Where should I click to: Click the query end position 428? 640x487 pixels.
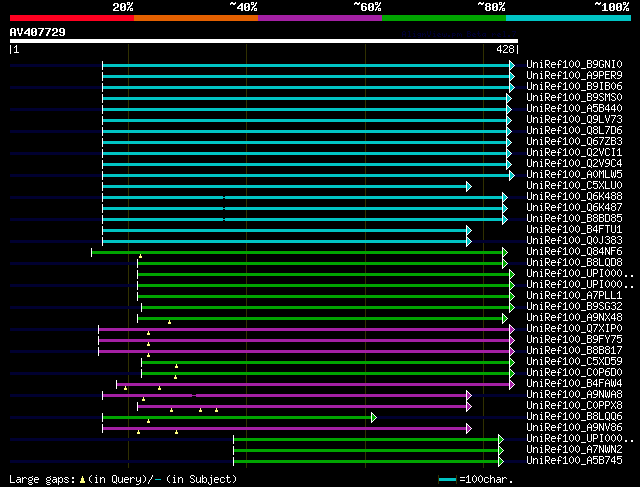coord(505,49)
